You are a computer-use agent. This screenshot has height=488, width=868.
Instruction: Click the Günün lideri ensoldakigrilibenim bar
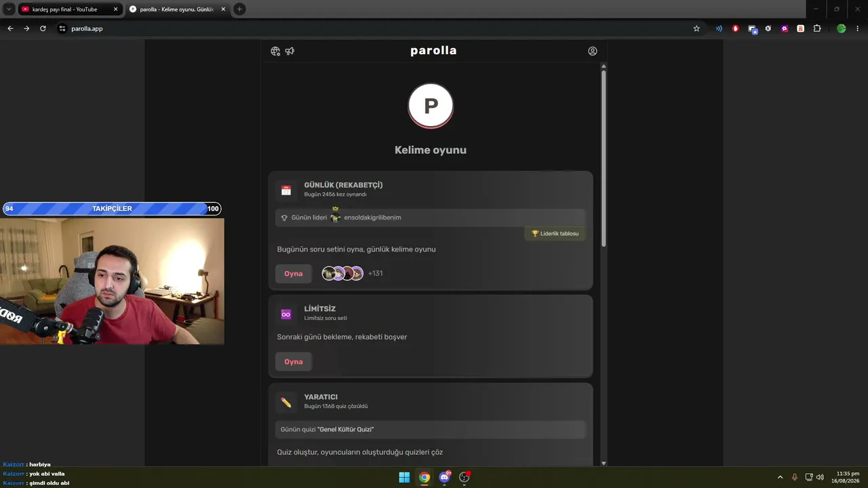[431, 218]
